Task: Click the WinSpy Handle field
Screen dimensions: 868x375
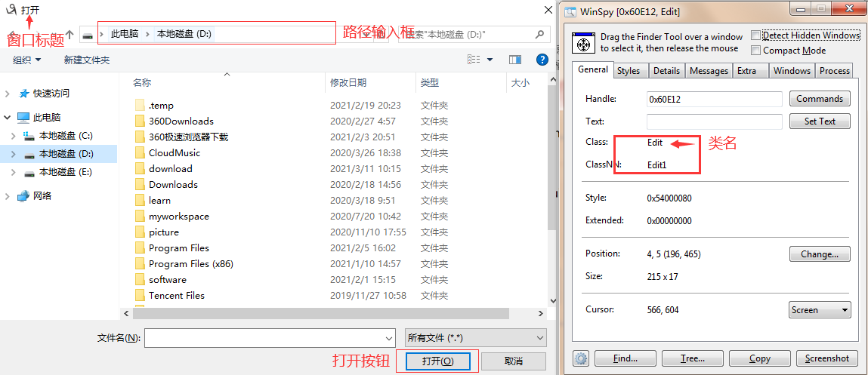Action: point(714,98)
